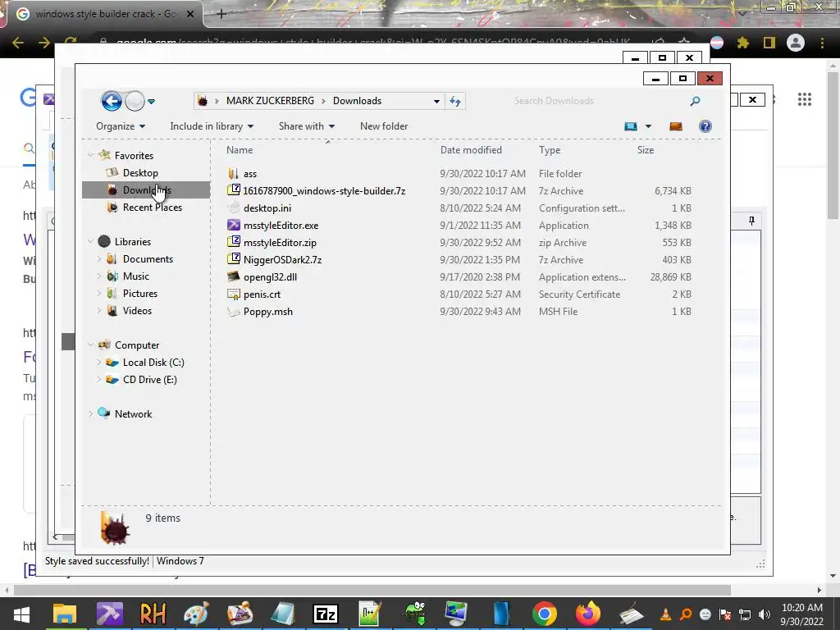Expand Local Disk (C:) in navigation pane
The image size is (840, 630).
[x=99, y=363]
